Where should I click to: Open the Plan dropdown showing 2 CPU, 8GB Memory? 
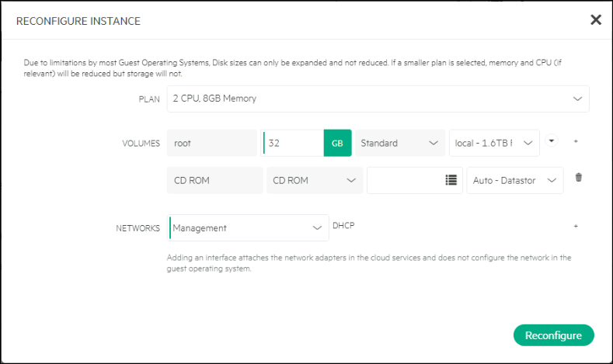click(378, 99)
